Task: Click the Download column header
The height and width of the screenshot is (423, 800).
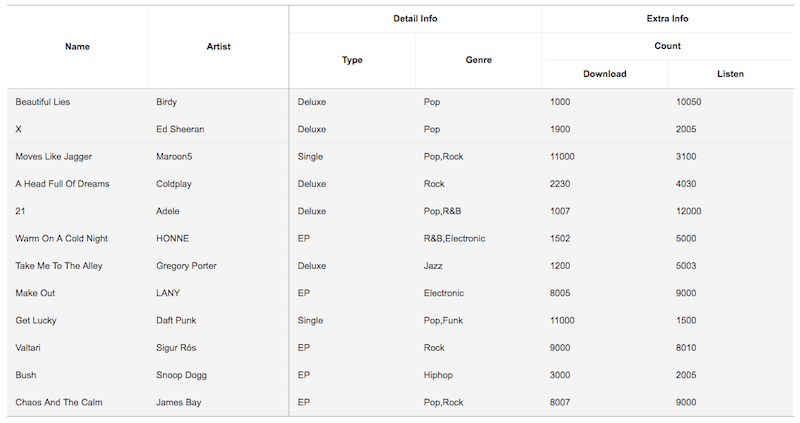Action: (605, 74)
